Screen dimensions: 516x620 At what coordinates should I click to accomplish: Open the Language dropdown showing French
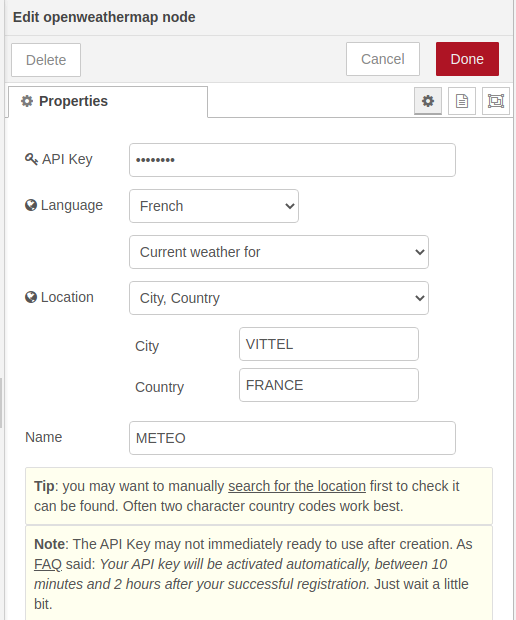pyautogui.click(x=214, y=206)
